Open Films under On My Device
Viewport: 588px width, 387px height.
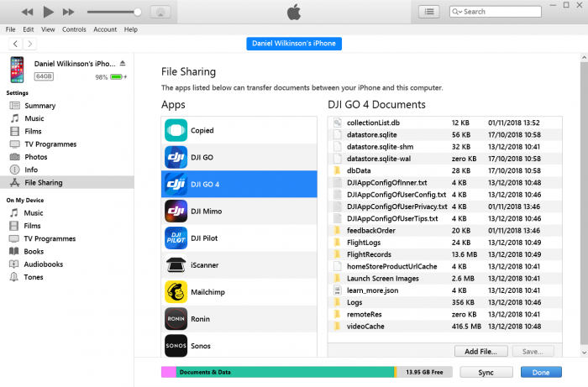coord(32,226)
